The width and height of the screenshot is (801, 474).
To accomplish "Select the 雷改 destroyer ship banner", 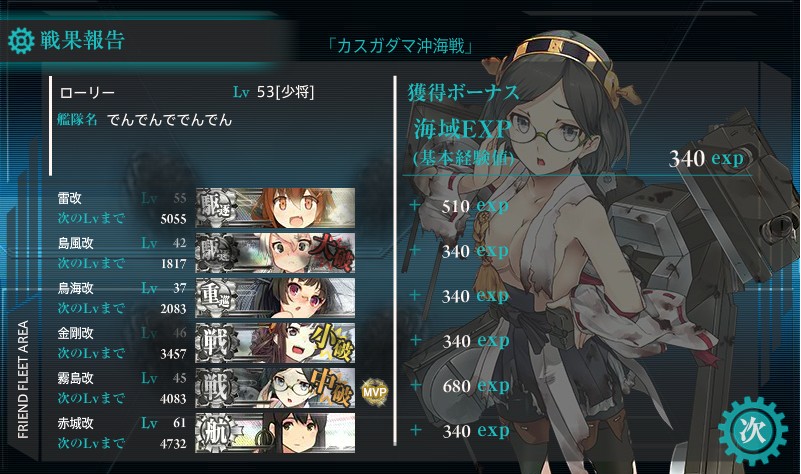I will point(275,207).
